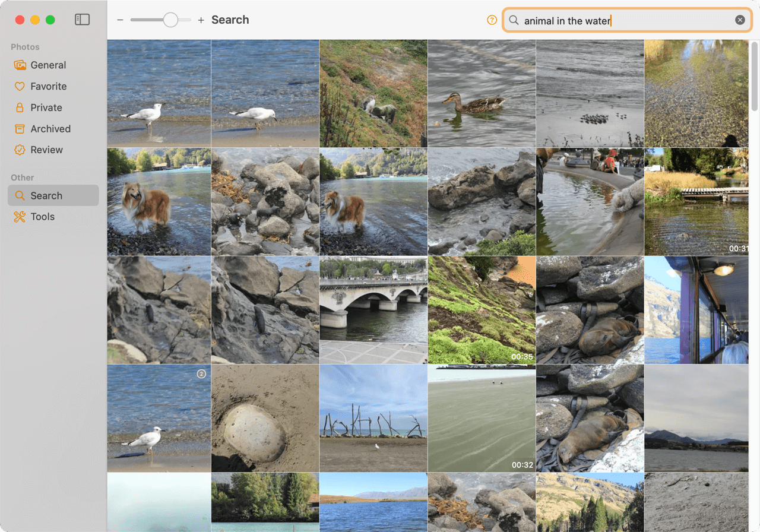Open the Favorite section
The image size is (760, 532).
pyautogui.click(x=53, y=87)
